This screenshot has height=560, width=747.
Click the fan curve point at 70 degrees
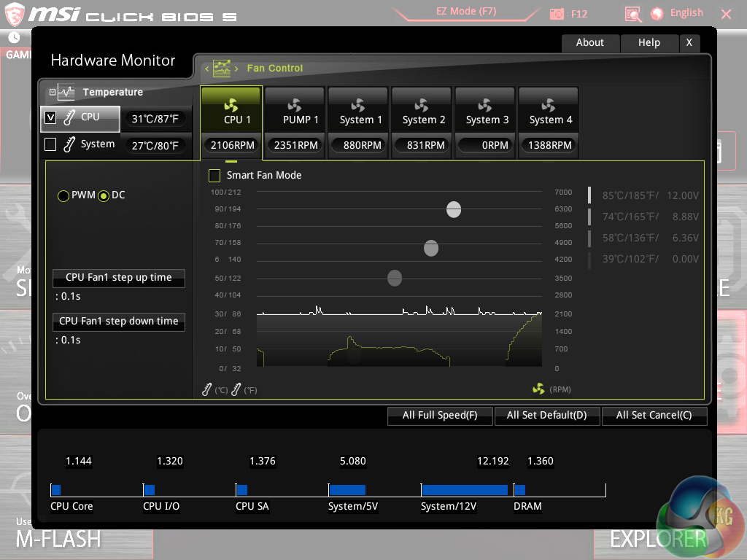click(431, 248)
